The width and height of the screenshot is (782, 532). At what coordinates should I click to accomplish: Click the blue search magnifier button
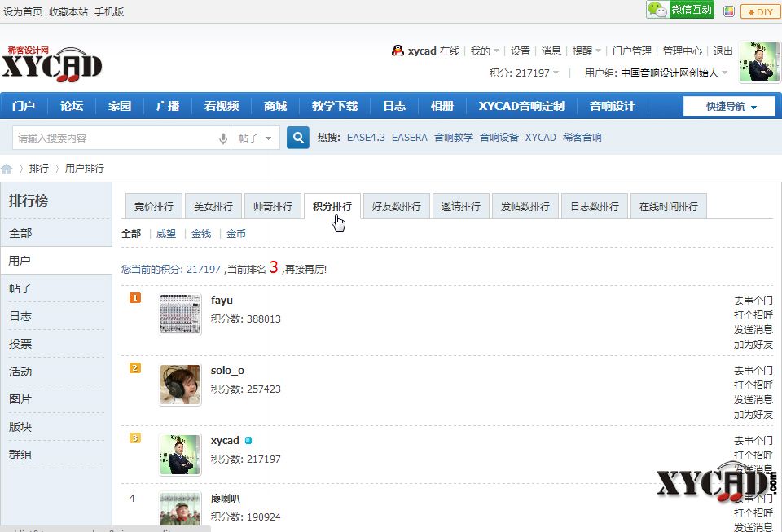click(298, 138)
